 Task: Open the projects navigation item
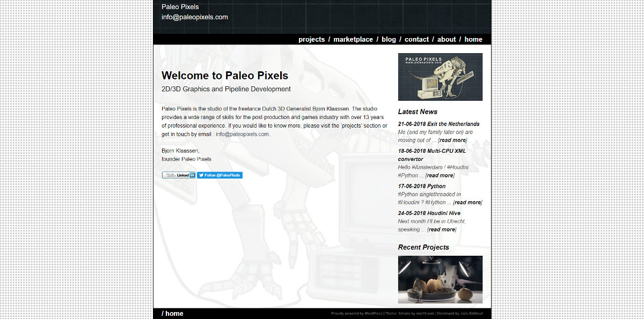point(312,39)
